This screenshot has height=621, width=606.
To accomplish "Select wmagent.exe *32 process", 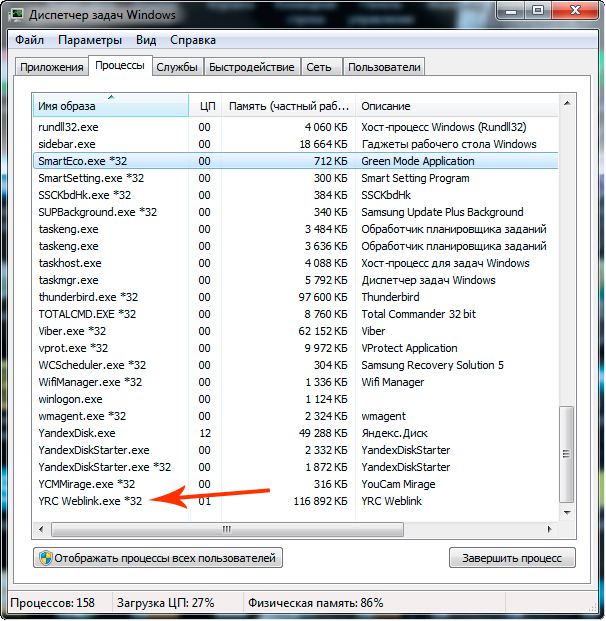I will coord(295,417).
